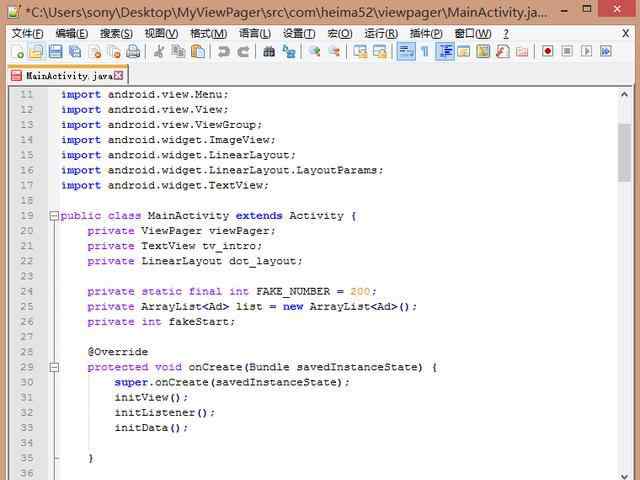
Task: Click the initData(); call
Action: [x=151, y=428]
